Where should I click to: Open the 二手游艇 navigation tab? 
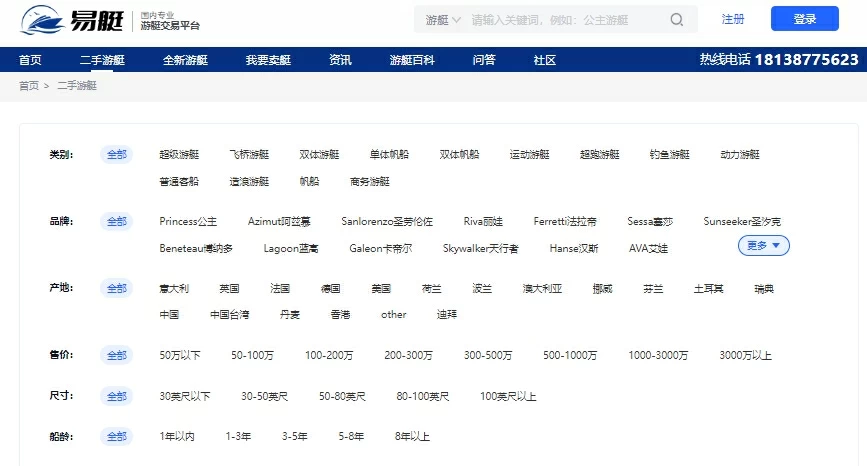(102, 60)
